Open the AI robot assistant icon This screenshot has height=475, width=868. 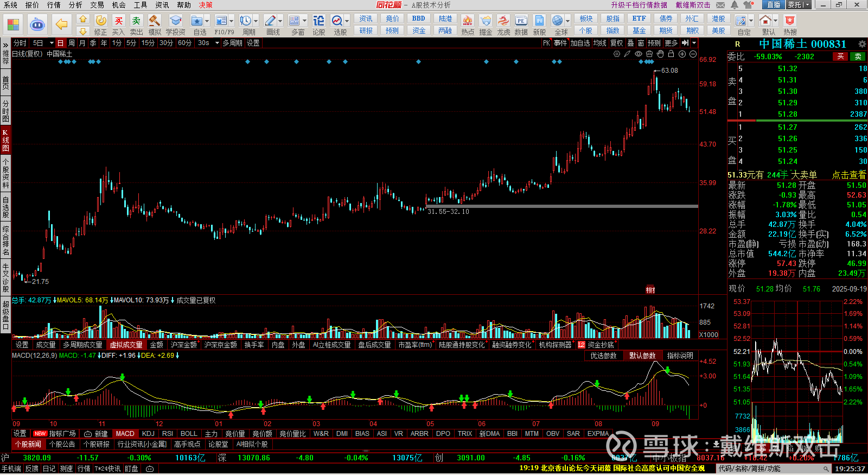tap(37, 24)
